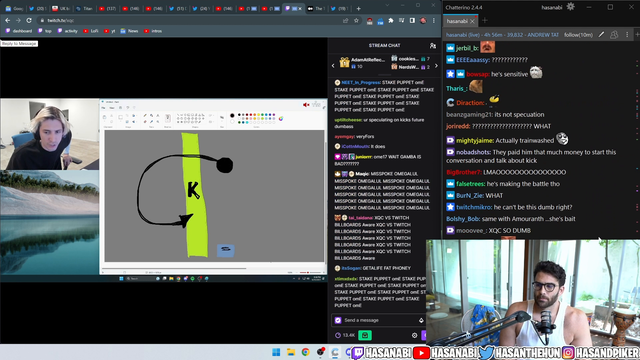Viewport: 640px width, 360px height.
Task: Switch to the YouTube (137) tab
Action: 108,9
